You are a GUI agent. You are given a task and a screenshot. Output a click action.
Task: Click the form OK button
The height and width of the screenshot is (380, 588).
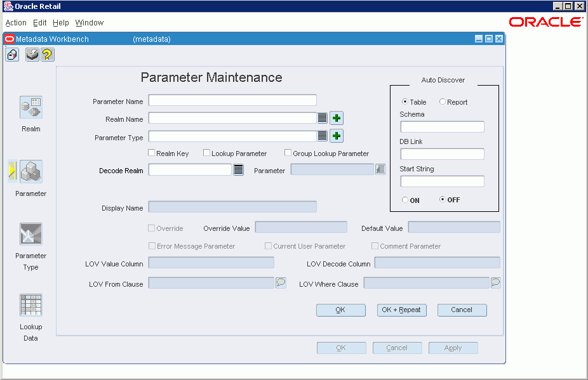(341, 310)
